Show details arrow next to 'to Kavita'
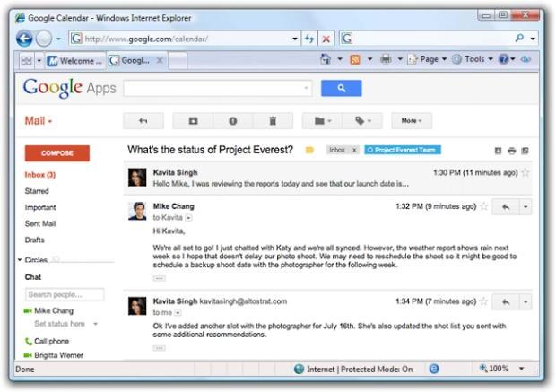 coord(188,218)
